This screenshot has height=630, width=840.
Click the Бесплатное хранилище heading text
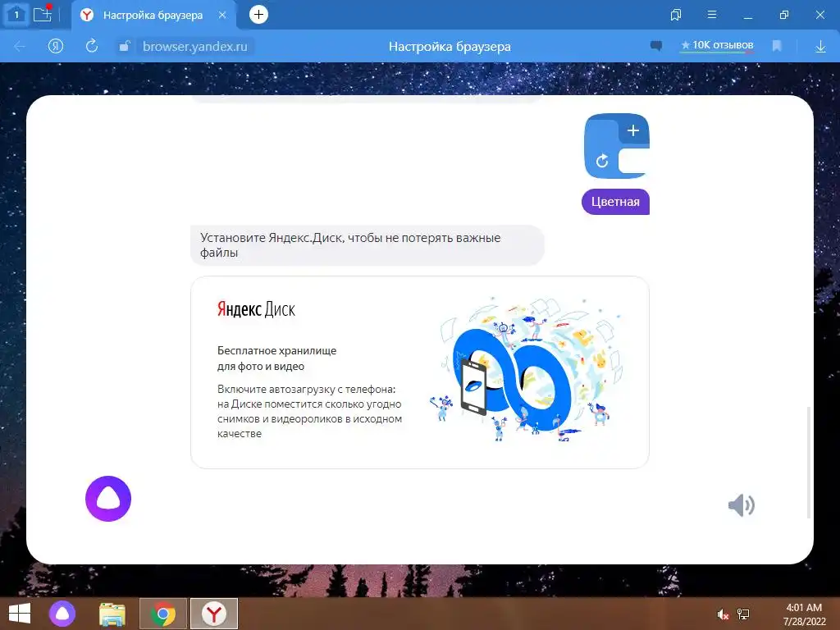click(x=276, y=358)
